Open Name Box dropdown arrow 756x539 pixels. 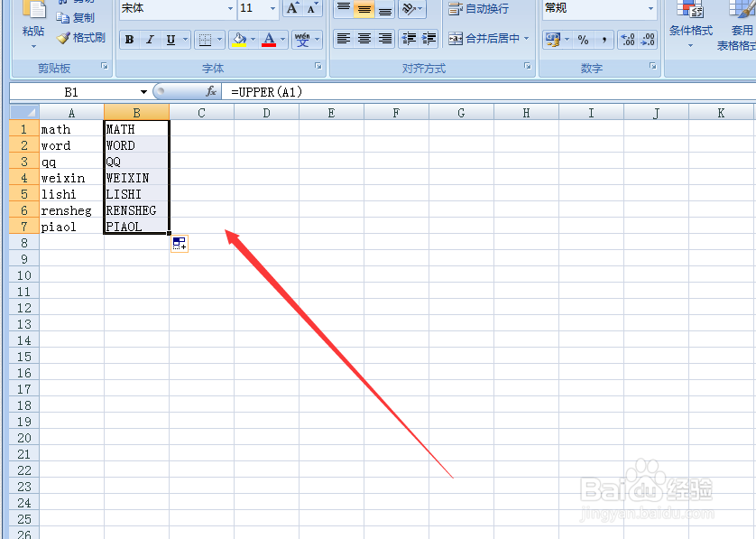[143, 92]
